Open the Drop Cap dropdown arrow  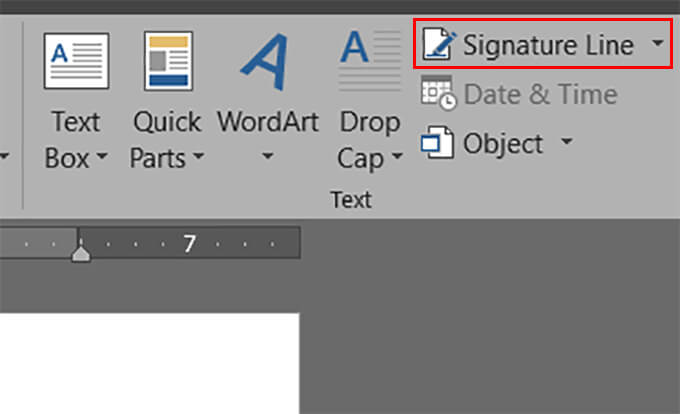(397, 158)
